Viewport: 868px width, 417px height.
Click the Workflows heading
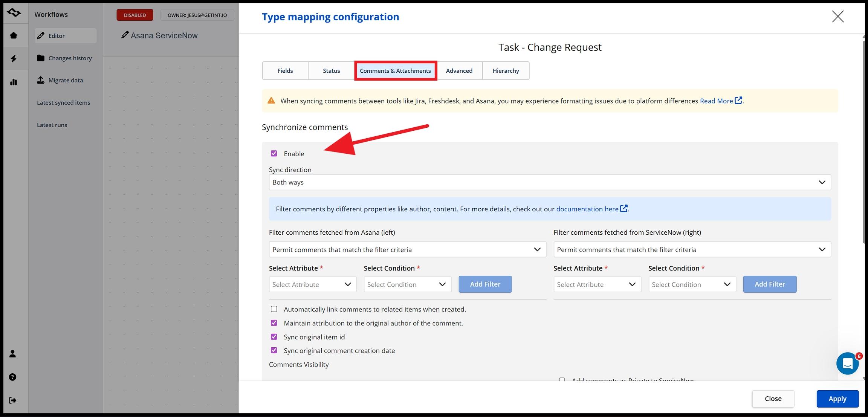tap(51, 14)
